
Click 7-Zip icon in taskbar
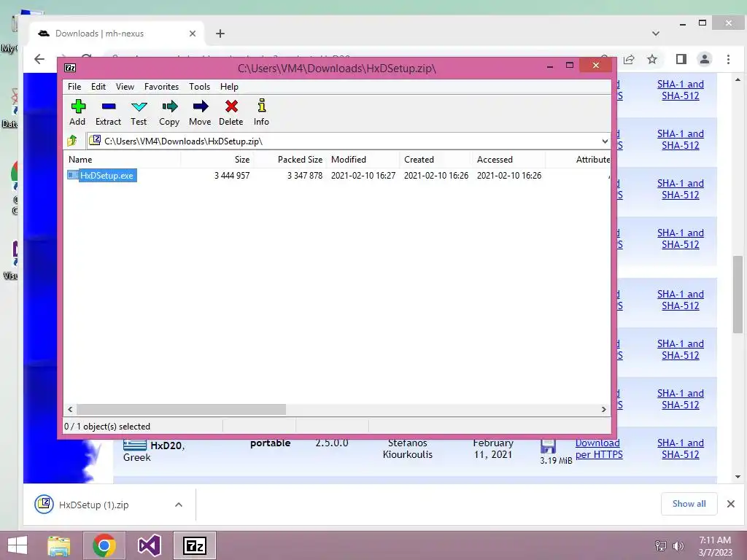[x=194, y=545]
